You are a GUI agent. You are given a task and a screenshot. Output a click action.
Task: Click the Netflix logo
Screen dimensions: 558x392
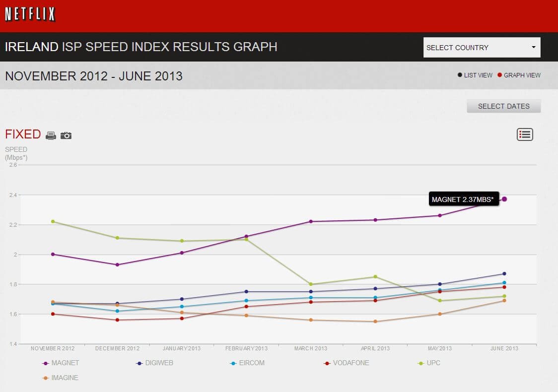coord(30,14)
